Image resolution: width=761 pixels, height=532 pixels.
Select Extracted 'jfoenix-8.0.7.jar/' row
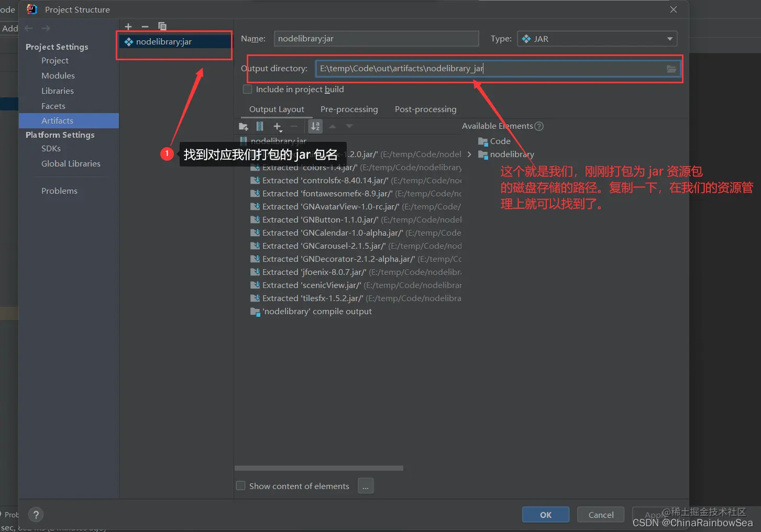(356, 272)
